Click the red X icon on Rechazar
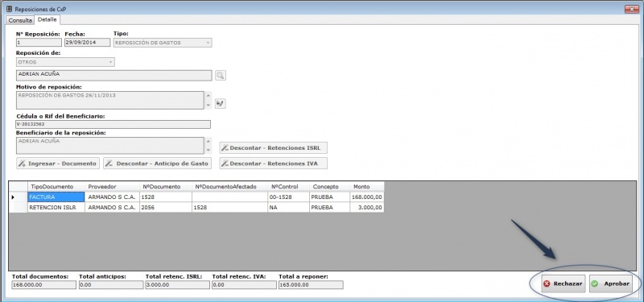The image size is (644, 302). [547, 284]
